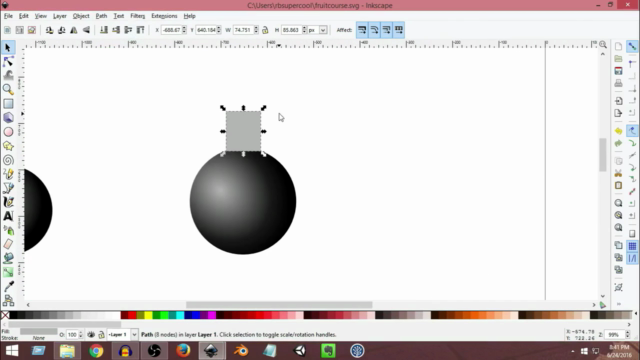Open the Extensions menu
This screenshot has width=640, height=360.
pos(164,16)
